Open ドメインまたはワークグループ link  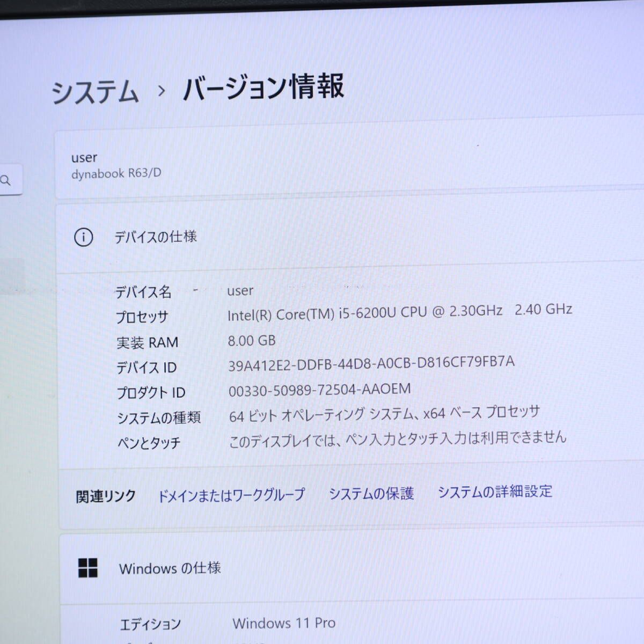click(231, 495)
